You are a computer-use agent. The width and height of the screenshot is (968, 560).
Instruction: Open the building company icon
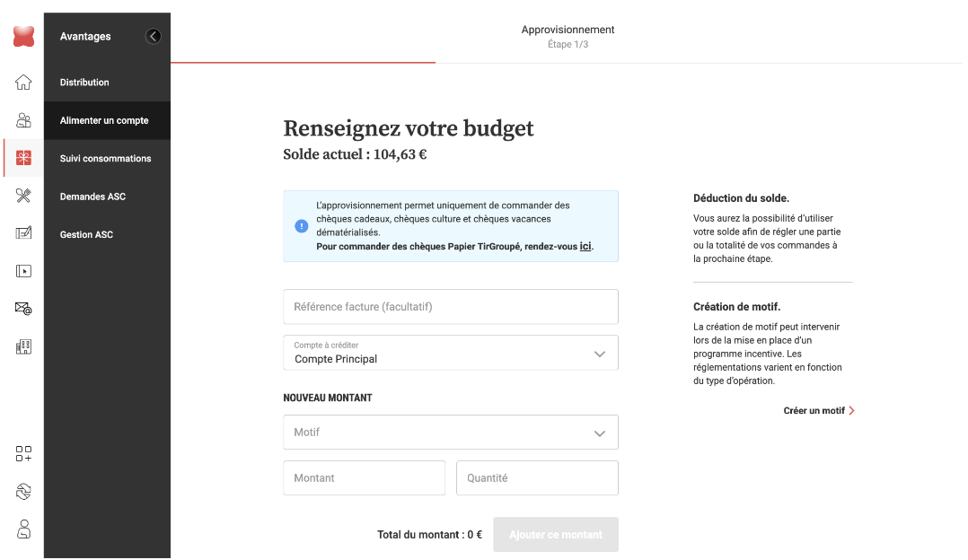pos(23,346)
